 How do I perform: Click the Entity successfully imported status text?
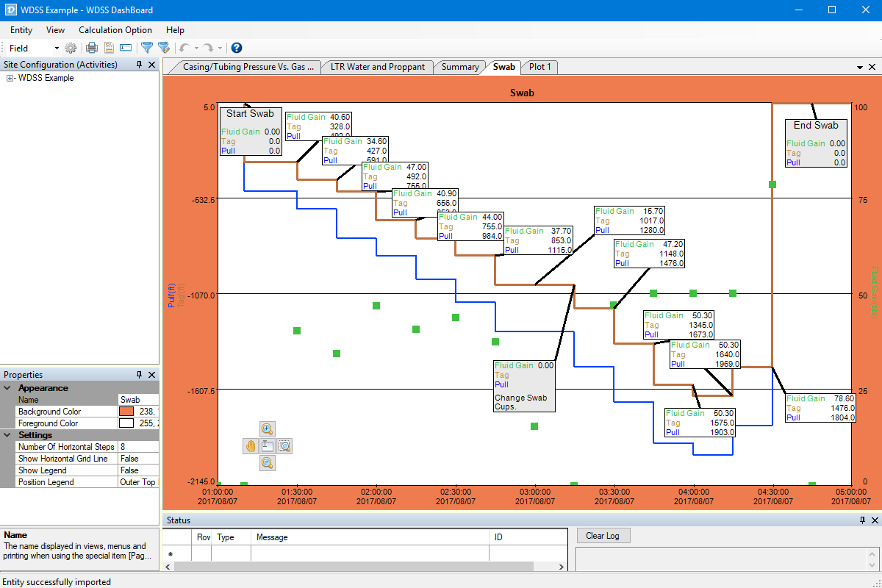(x=57, y=581)
